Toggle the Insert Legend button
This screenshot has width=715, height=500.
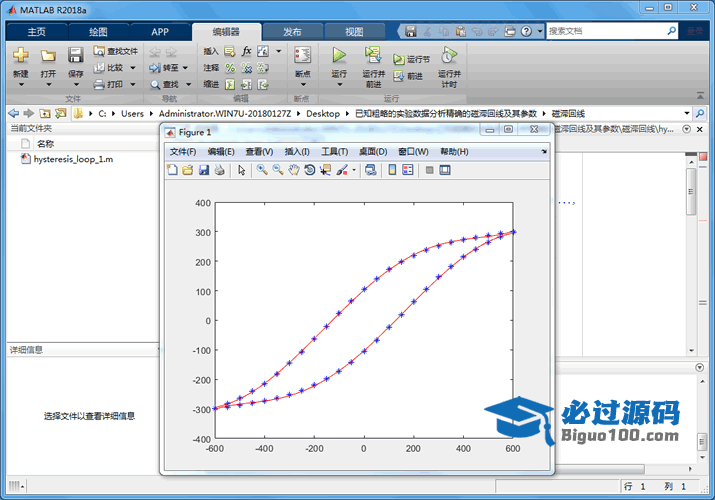[408, 170]
